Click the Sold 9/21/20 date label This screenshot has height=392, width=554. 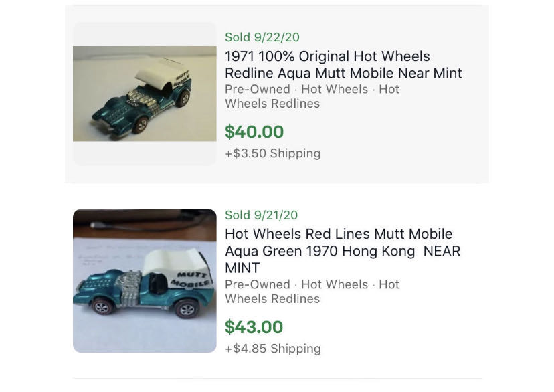262,215
